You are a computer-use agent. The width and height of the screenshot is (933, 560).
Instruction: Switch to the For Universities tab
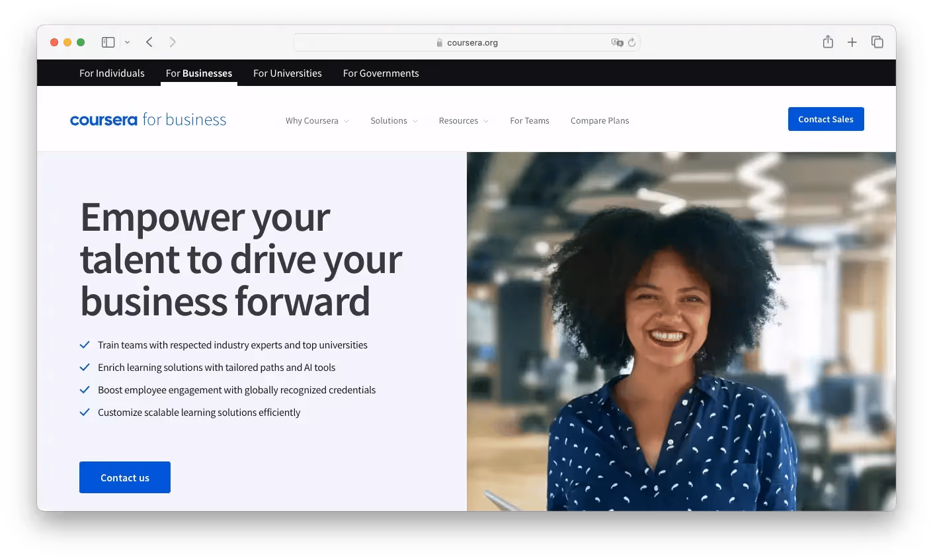[x=287, y=73]
